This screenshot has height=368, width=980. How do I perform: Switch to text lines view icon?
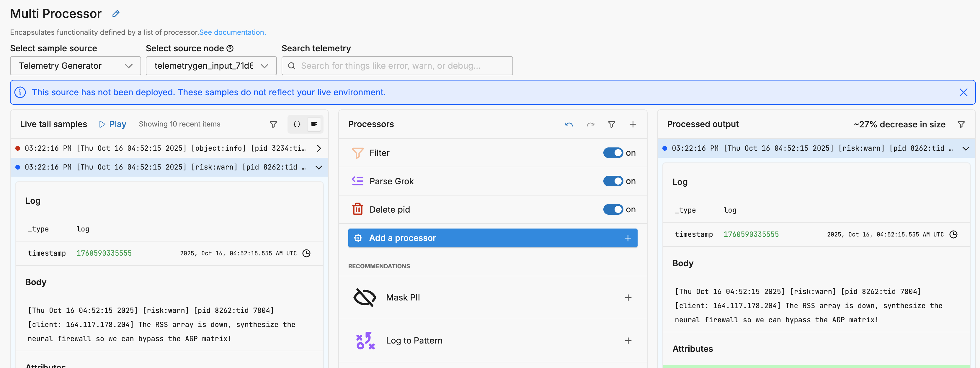[x=314, y=124]
